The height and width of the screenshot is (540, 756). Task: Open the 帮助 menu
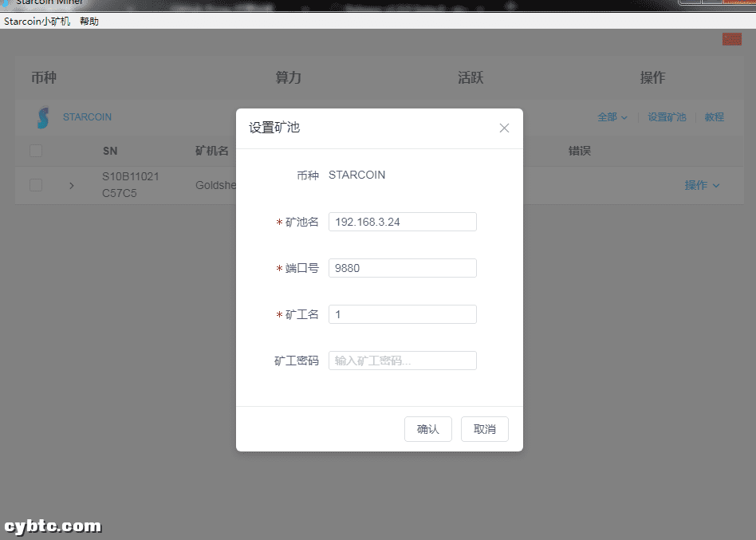tap(89, 21)
